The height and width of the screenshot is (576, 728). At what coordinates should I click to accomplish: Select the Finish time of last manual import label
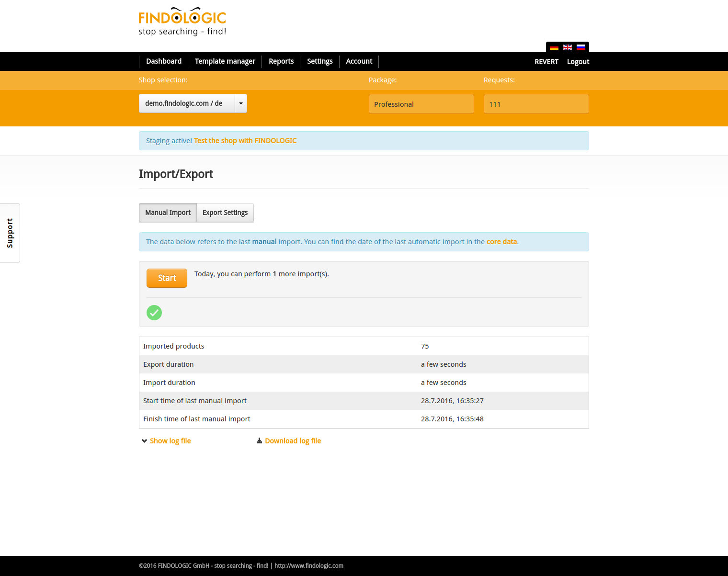tap(196, 419)
